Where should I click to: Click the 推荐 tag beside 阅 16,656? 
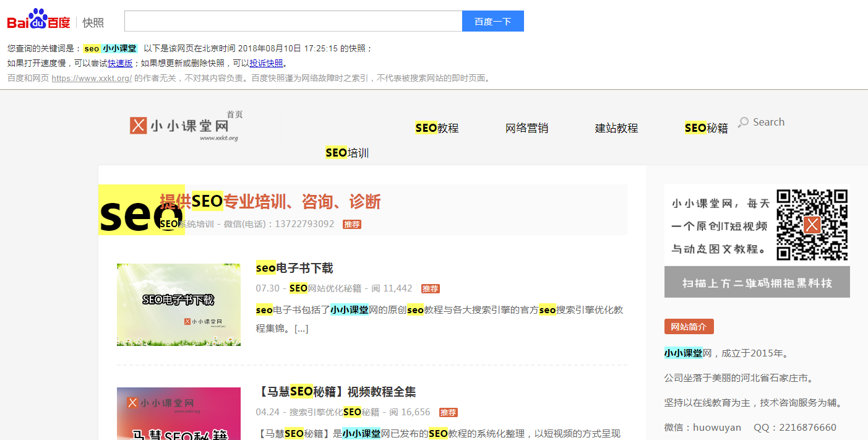click(449, 413)
